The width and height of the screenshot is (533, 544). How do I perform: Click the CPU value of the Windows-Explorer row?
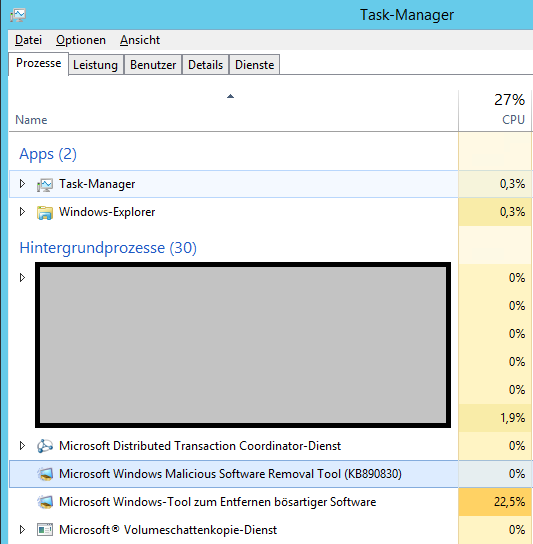click(513, 212)
